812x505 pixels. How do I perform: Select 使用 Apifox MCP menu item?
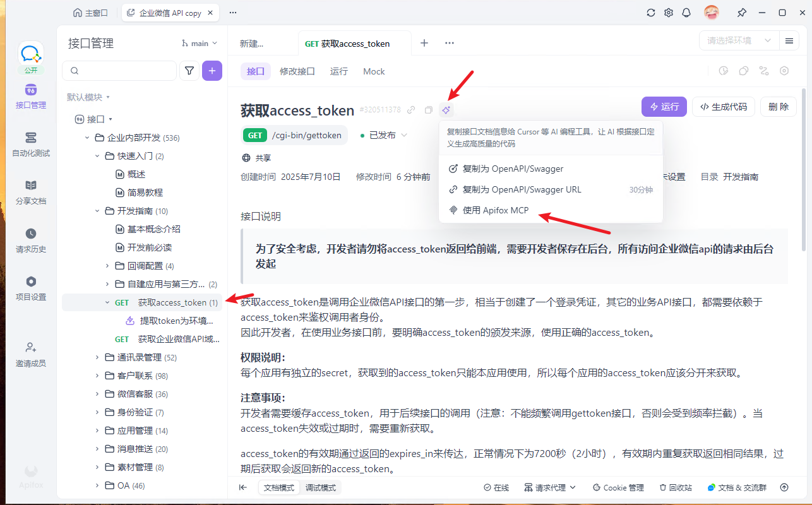coord(496,210)
